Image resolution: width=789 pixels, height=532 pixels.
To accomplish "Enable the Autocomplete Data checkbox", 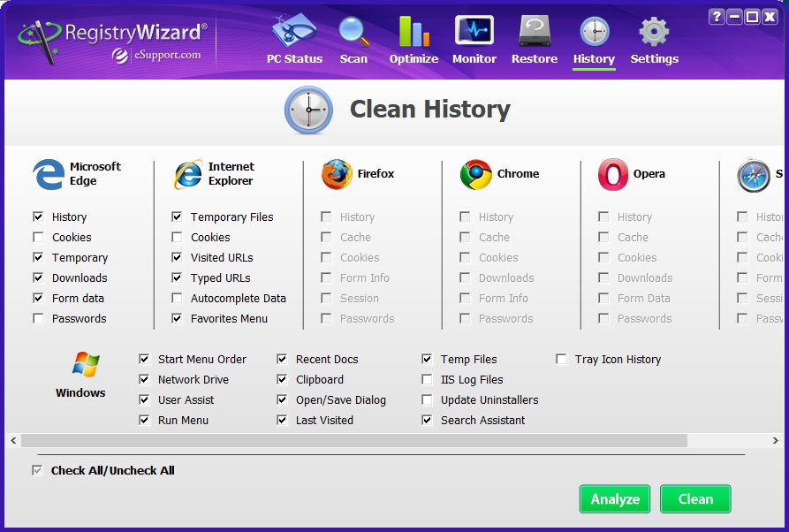I will tap(177, 298).
